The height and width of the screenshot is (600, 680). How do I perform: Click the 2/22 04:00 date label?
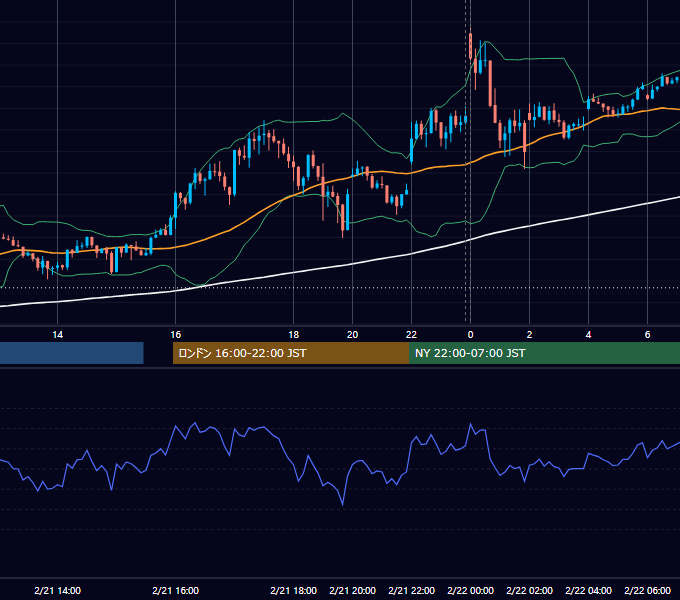point(588,590)
